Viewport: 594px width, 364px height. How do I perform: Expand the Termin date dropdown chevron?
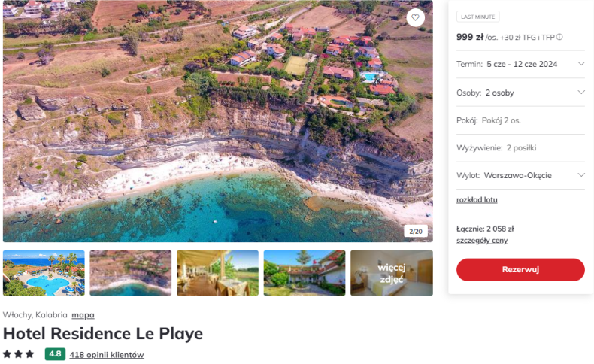581,64
